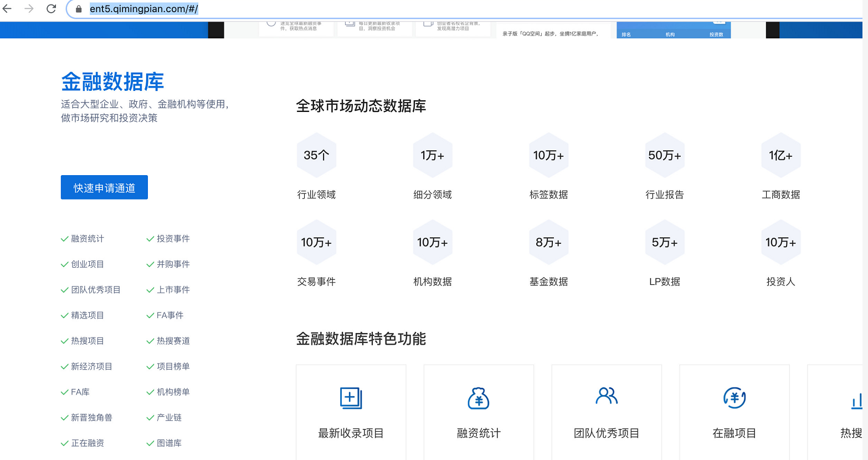Click the 金融数据库 heading
The image size is (868, 460).
point(112,82)
